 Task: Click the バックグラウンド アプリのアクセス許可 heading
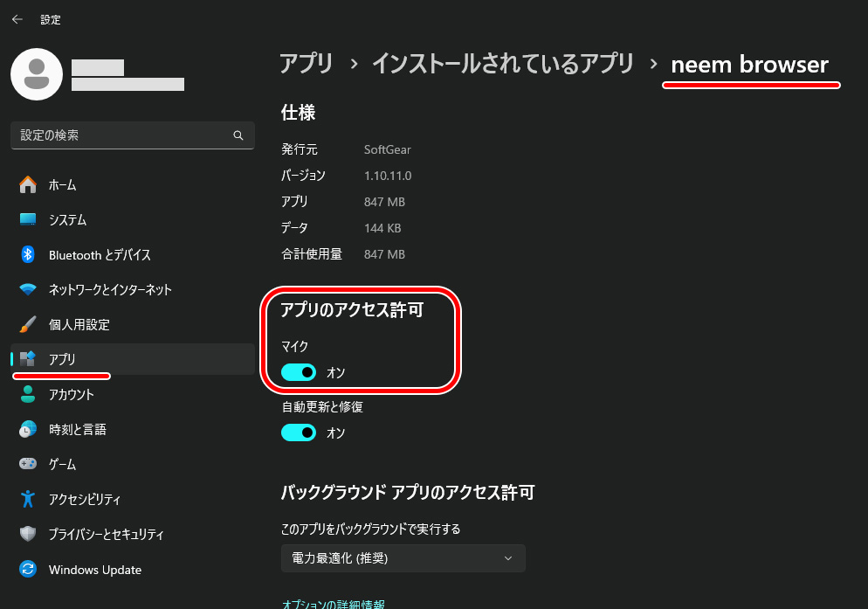pyautogui.click(x=408, y=492)
